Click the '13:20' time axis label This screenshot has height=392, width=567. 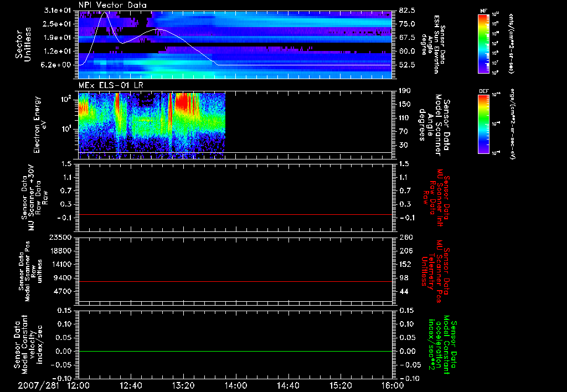pos(183,385)
